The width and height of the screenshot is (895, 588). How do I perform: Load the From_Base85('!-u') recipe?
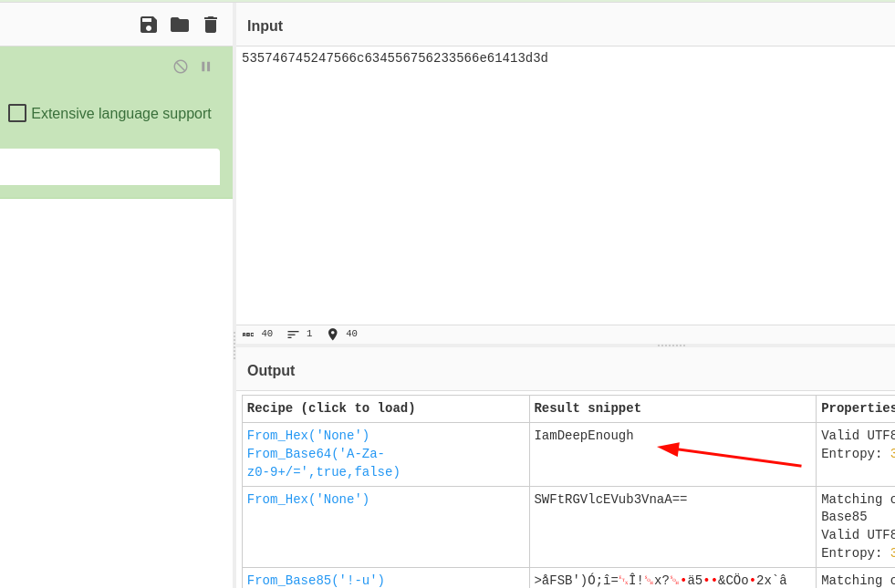tap(316, 580)
